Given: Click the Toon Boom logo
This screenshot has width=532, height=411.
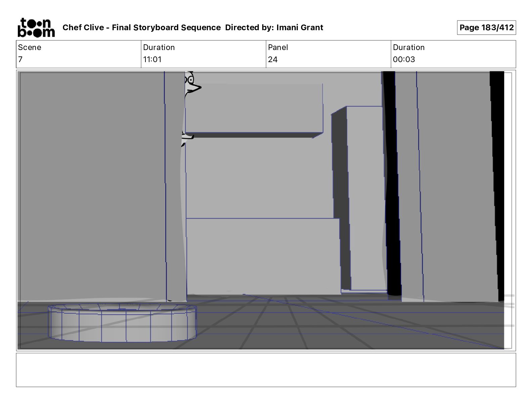Looking at the screenshot, I should click(x=36, y=27).
